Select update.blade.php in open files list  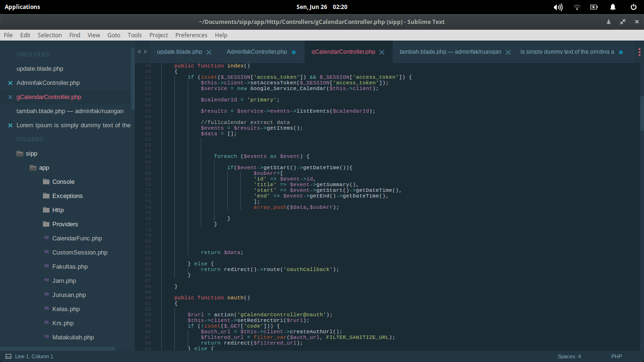pyautogui.click(x=40, y=69)
